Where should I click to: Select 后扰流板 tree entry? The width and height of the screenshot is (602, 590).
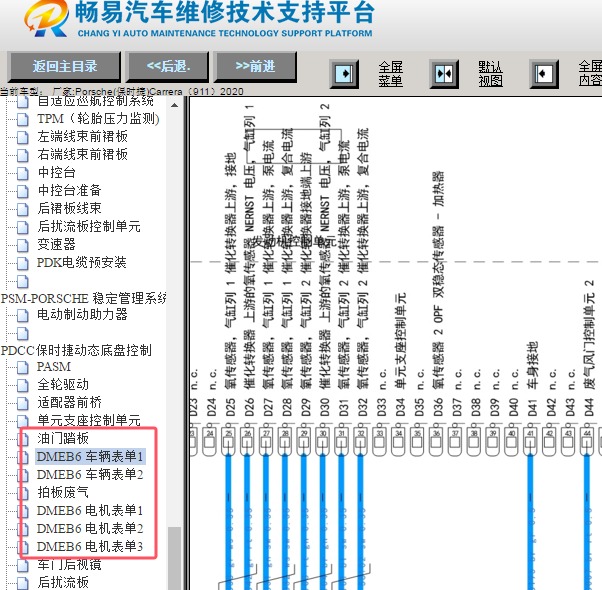[x=63, y=583]
